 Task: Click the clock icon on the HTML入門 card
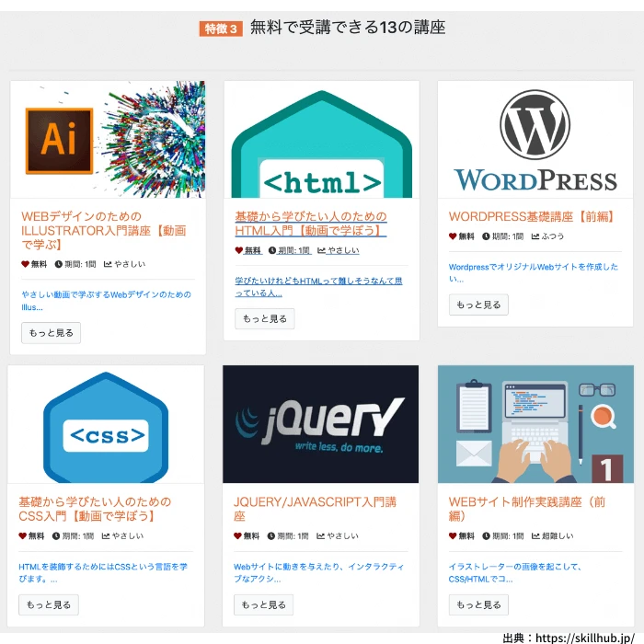272,250
